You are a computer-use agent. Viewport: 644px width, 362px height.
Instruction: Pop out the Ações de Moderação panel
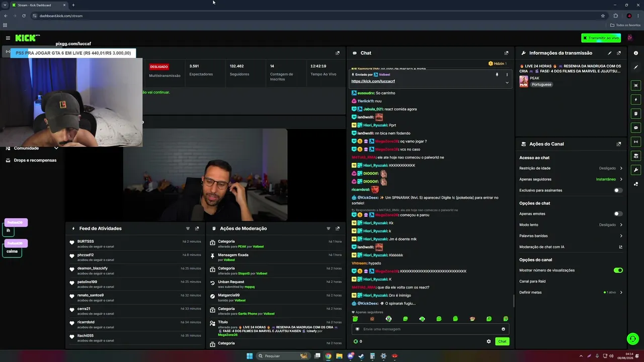[338, 228]
